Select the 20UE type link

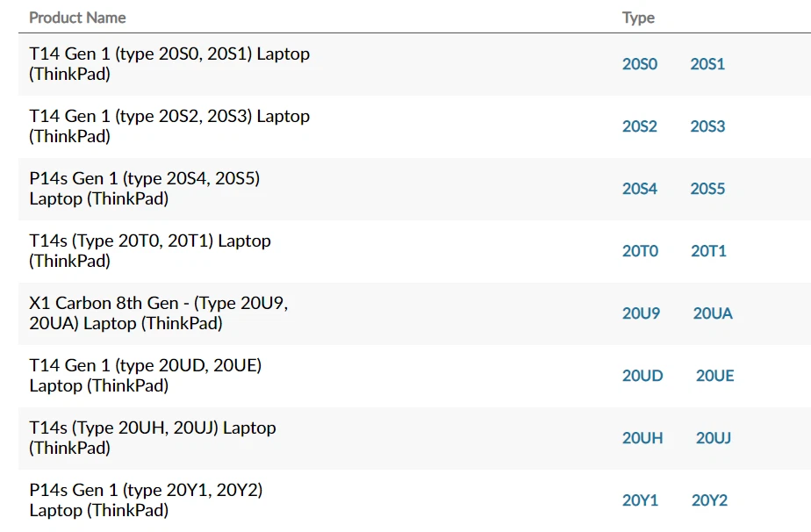pos(714,376)
